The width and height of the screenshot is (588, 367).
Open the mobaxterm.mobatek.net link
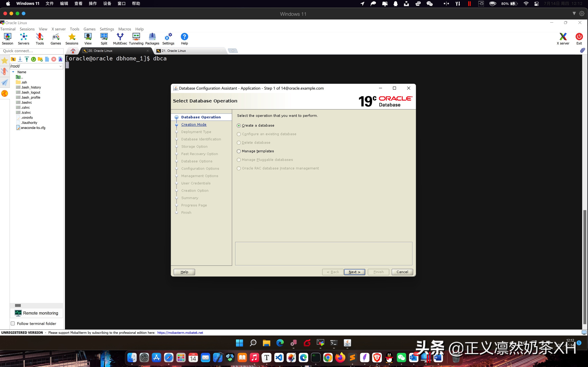click(x=180, y=333)
